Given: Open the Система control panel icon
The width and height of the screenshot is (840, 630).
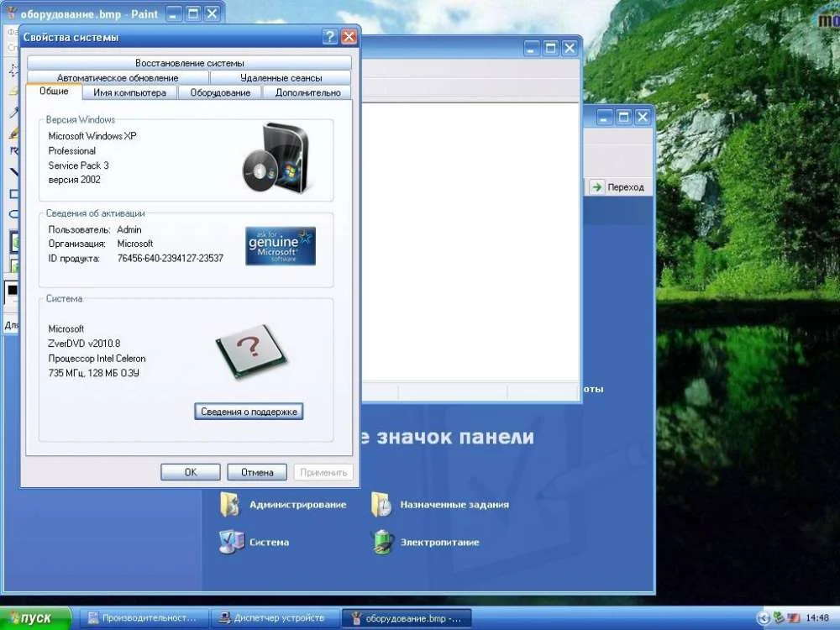Looking at the screenshot, I should click(231, 542).
